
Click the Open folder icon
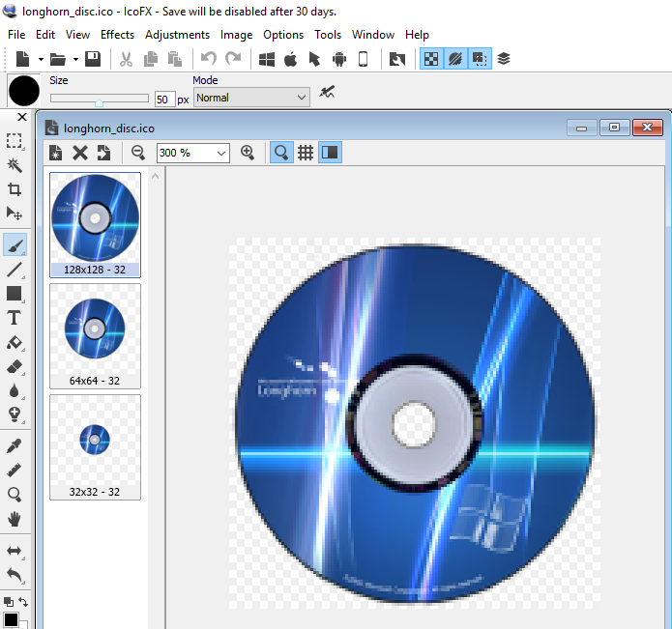tap(58, 59)
